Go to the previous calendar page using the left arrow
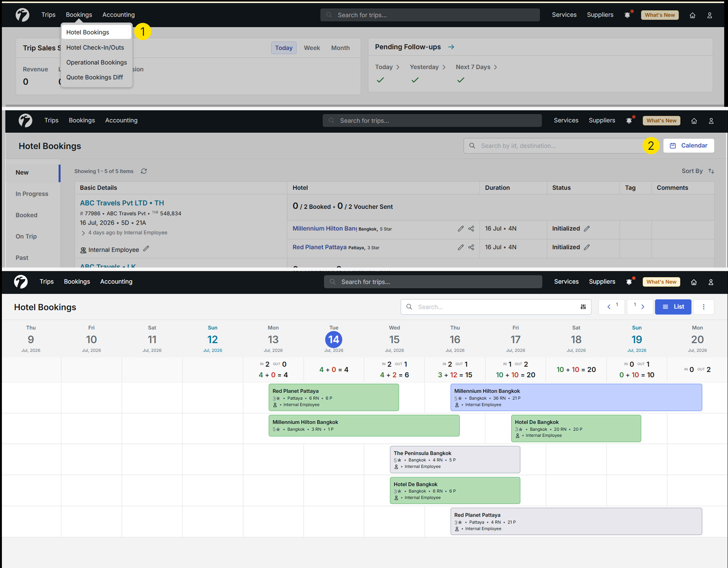 pos(611,307)
